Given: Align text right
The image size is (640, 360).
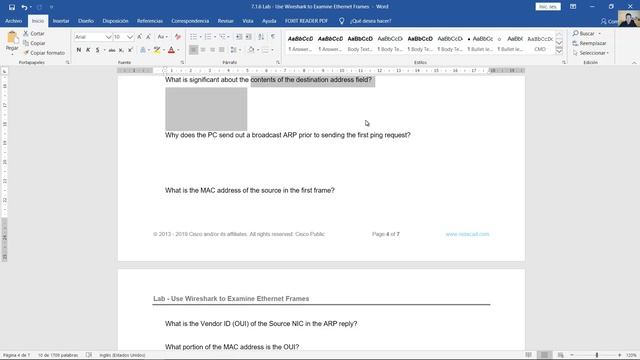Looking at the screenshot, I should pos(212,50).
